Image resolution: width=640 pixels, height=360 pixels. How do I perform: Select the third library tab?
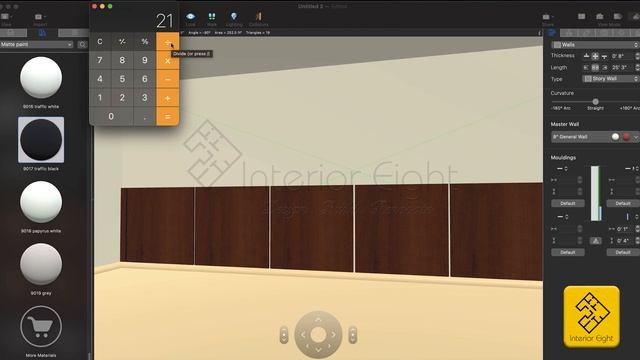point(73,33)
